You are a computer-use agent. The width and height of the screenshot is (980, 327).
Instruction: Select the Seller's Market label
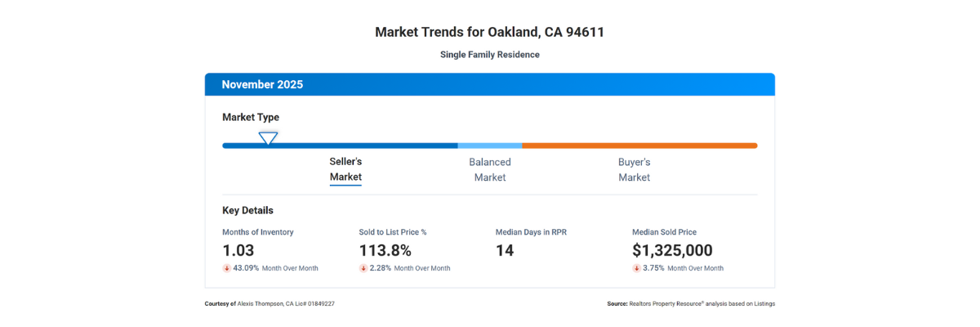(345, 169)
